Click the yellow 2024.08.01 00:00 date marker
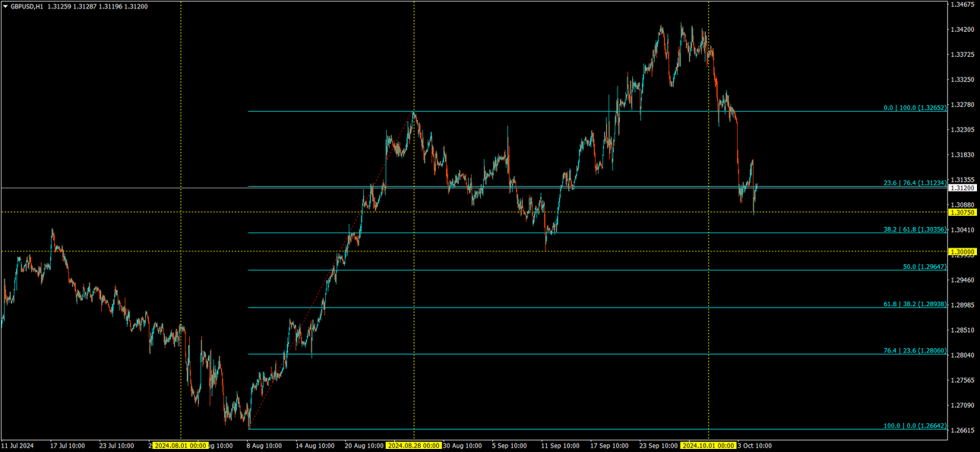980x452 pixels. point(180,446)
